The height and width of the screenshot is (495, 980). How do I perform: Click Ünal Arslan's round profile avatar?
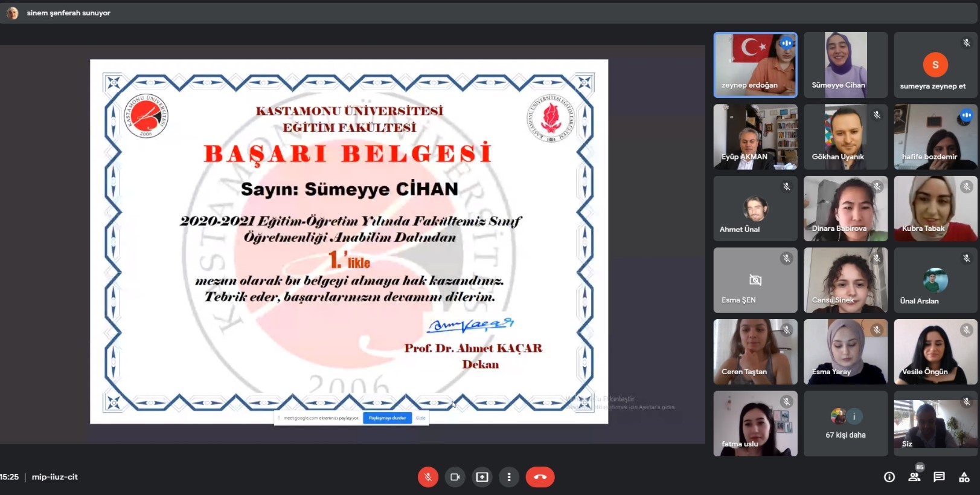pos(935,280)
